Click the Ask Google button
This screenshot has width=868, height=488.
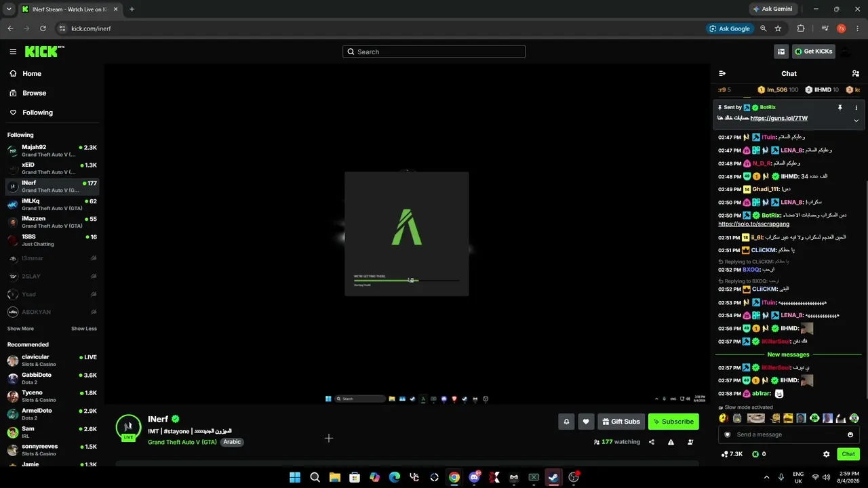click(730, 28)
